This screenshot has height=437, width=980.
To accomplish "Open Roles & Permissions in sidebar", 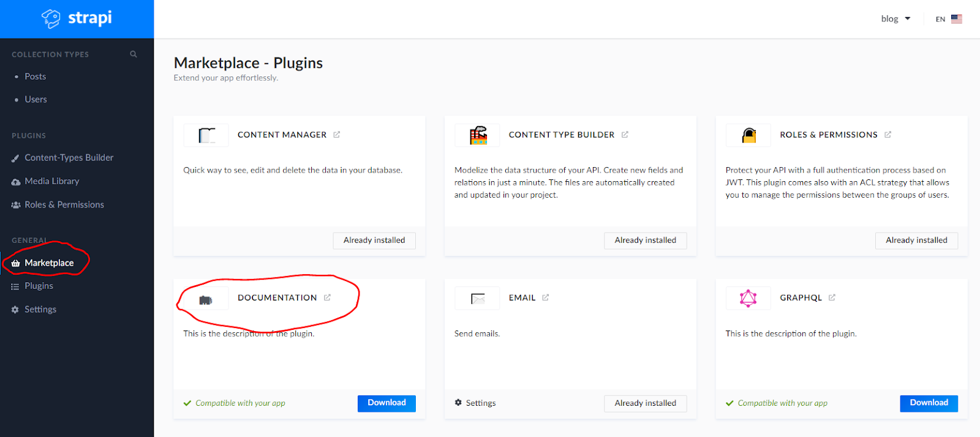I will pyautogui.click(x=64, y=204).
